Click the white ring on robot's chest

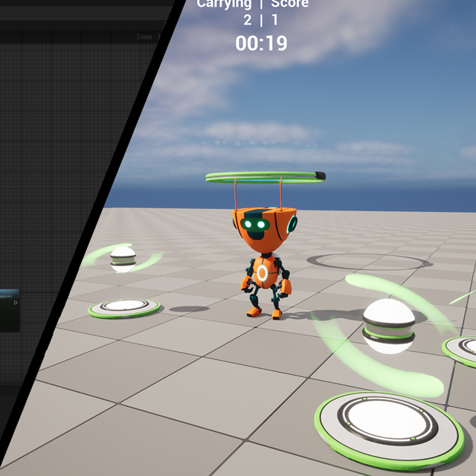[262, 274]
